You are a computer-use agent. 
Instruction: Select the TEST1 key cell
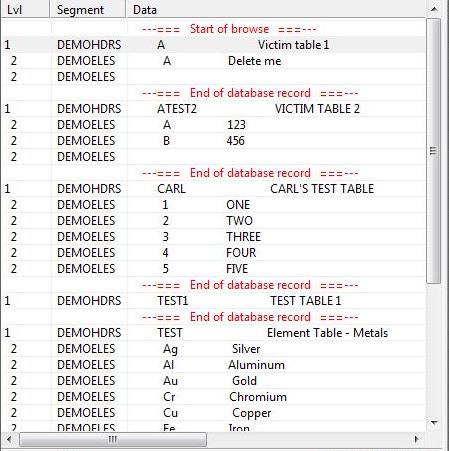click(173, 301)
